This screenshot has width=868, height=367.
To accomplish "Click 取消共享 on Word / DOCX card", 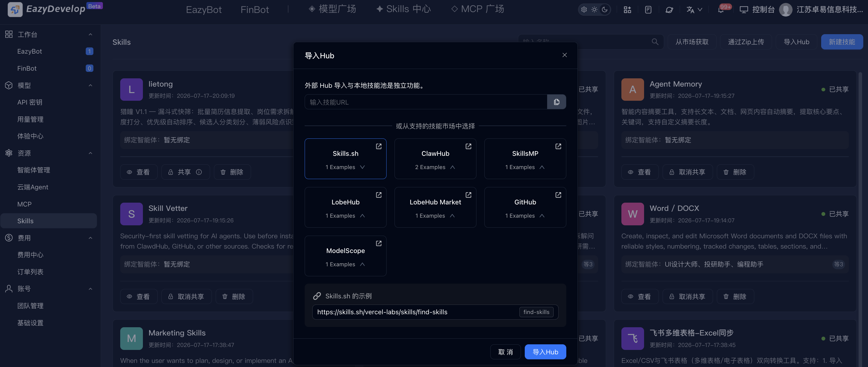I will point(687,297).
